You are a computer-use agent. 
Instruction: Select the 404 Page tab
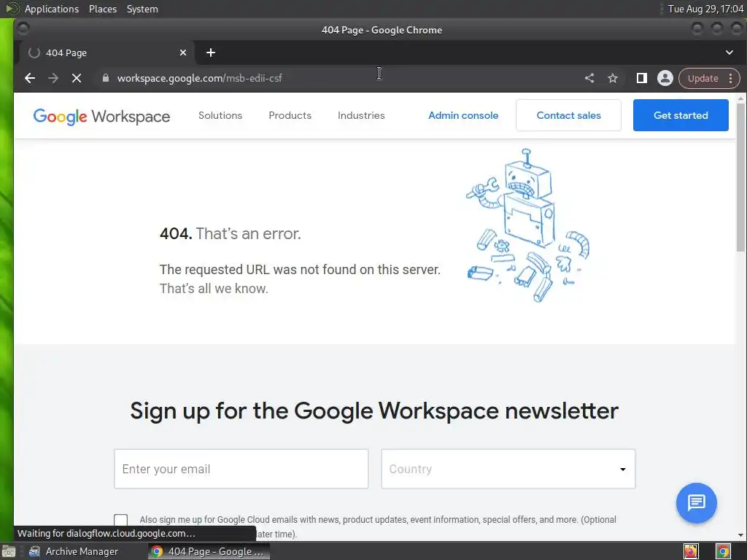(106, 52)
